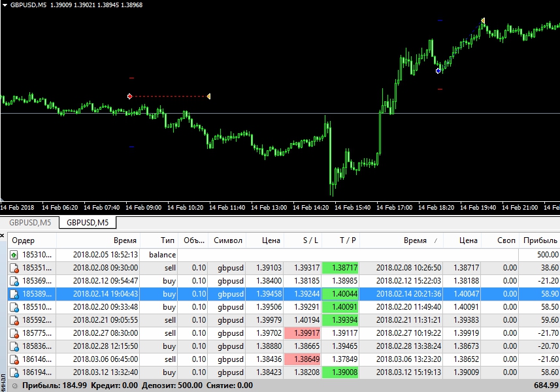The height and width of the screenshot is (392, 560).
Task: Select order opened 2018.02.08 09:30:00
Action: pyautogui.click(x=284, y=268)
